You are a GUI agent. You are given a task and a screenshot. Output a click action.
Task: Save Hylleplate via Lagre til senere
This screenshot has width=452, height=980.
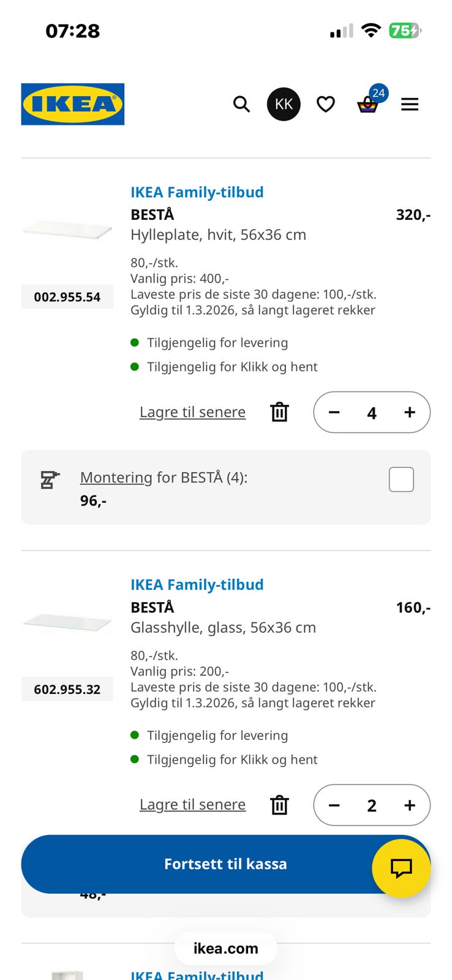pos(192,412)
